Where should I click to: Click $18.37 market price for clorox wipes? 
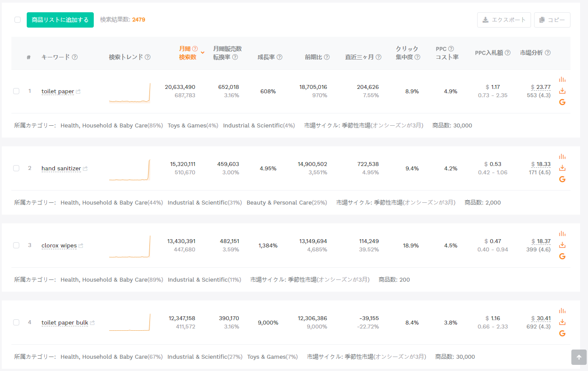point(541,241)
